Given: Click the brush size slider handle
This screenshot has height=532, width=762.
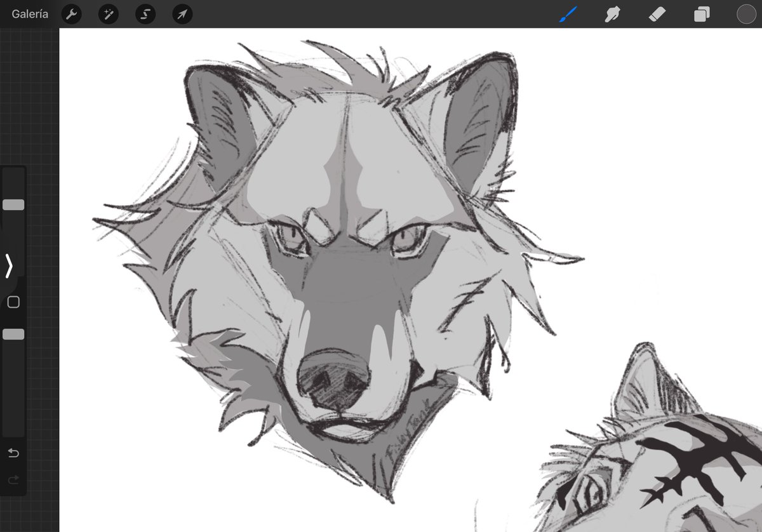Looking at the screenshot, I should pyautogui.click(x=13, y=205).
